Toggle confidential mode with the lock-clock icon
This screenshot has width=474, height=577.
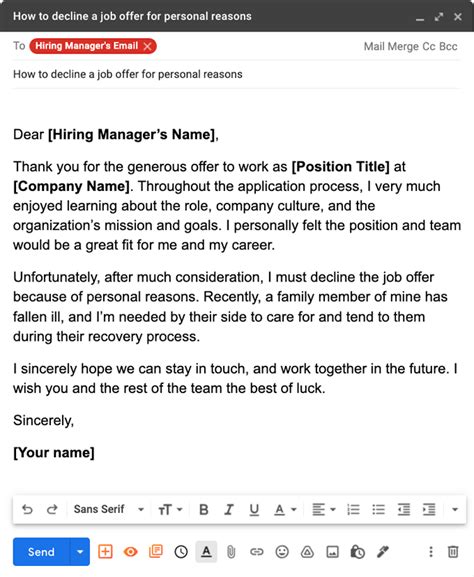[357, 552]
